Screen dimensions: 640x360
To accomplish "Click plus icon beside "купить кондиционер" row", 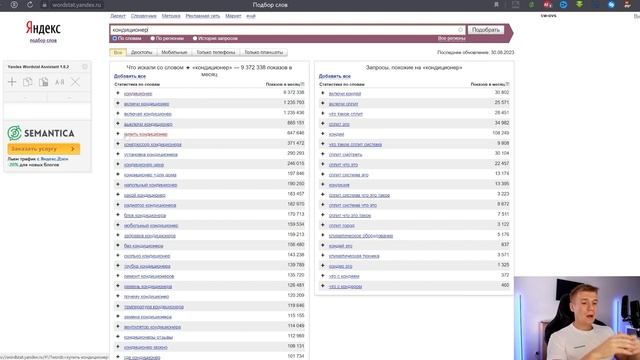I will coord(118,134).
